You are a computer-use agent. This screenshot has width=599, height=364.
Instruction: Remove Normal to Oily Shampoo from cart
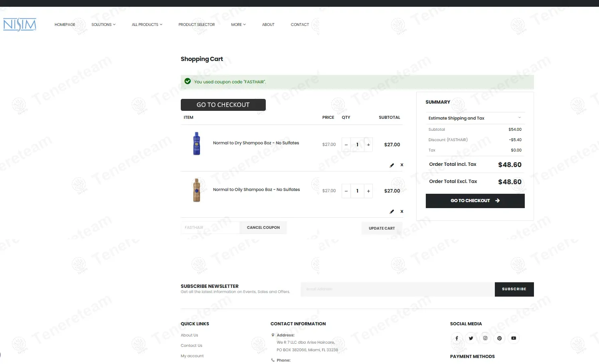(x=402, y=211)
